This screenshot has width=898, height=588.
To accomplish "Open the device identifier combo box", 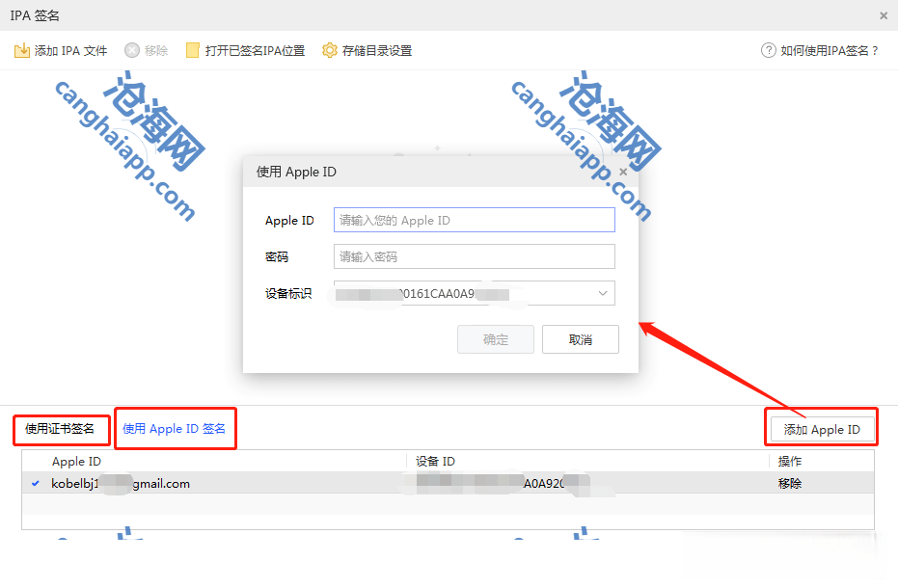I will point(473,293).
